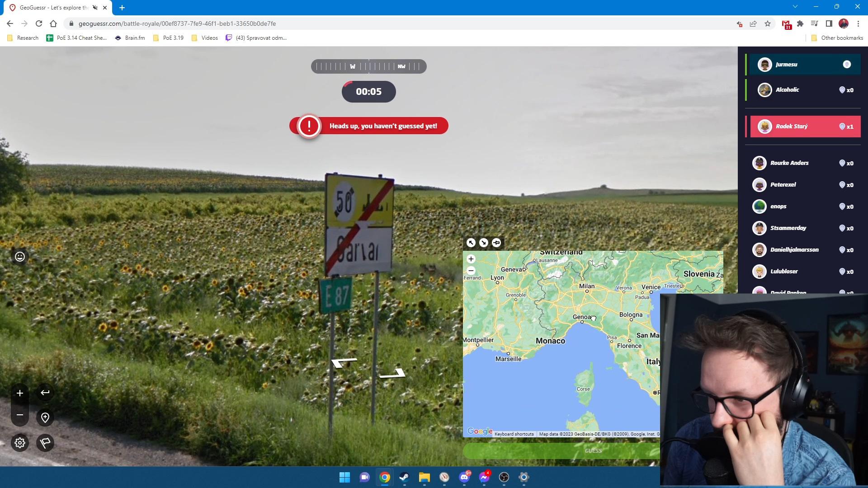
Task: Zoom out on the guess map
Action: tap(471, 271)
